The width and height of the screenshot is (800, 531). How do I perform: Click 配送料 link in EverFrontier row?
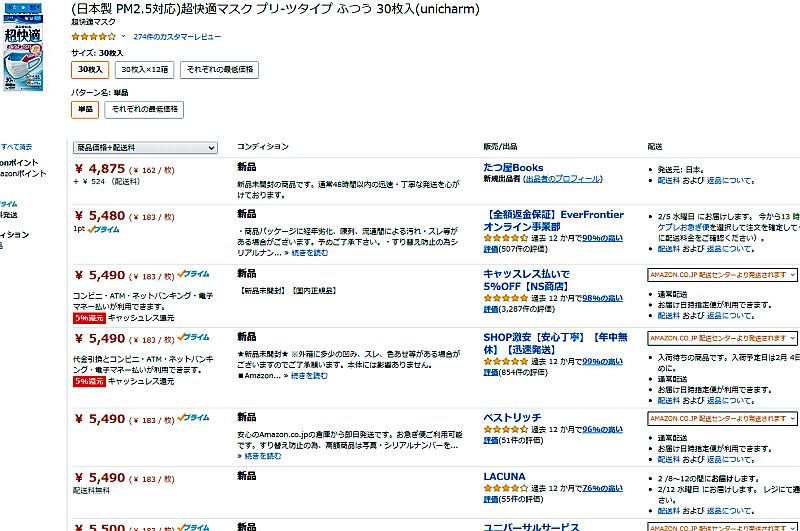[x=668, y=249]
